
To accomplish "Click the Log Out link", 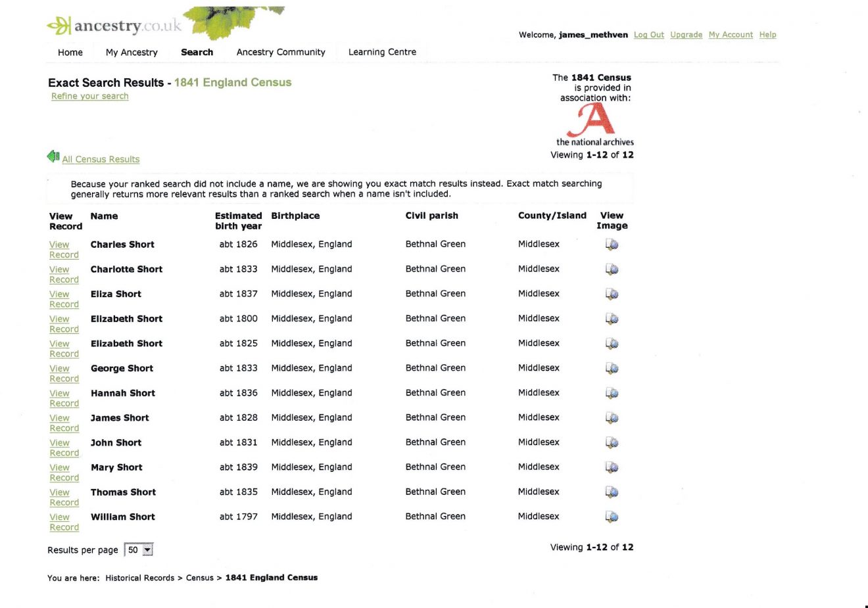I will point(649,35).
